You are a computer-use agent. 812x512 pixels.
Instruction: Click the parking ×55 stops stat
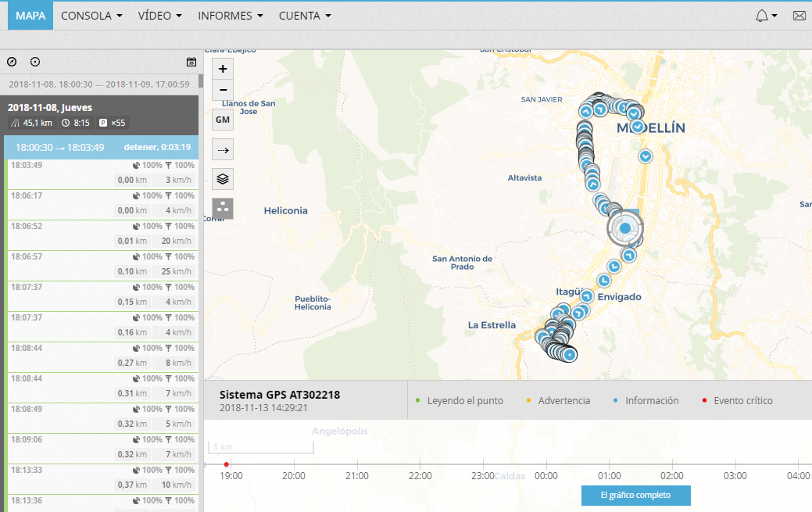pyautogui.click(x=113, y=123)
